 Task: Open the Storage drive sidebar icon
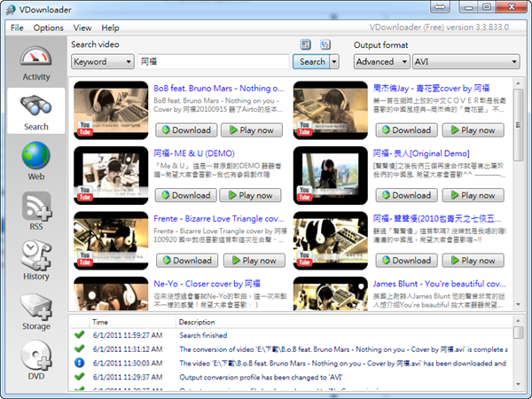tap(36, 307)
